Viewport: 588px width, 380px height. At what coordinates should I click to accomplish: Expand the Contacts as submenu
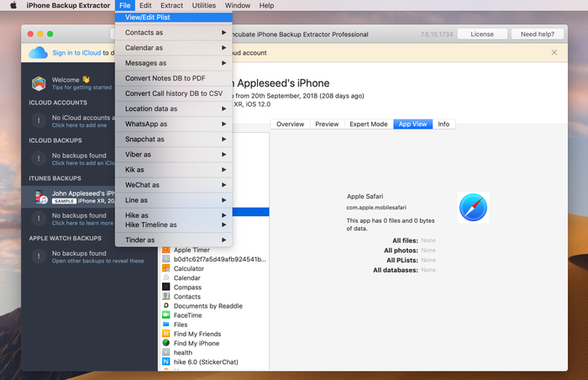point(174,33)
